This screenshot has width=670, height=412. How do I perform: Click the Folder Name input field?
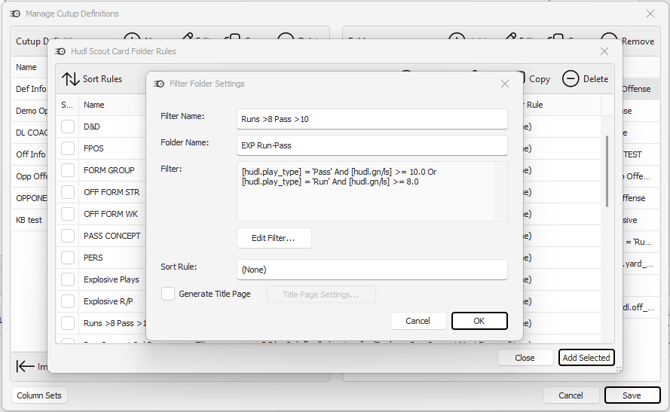[372, 146]
